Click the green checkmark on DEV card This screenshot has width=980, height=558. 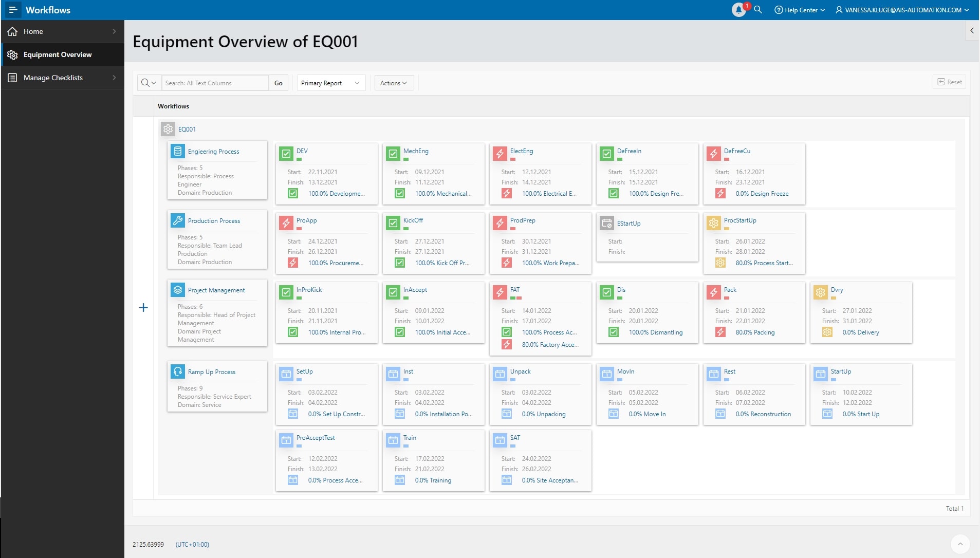pos(286,153)
